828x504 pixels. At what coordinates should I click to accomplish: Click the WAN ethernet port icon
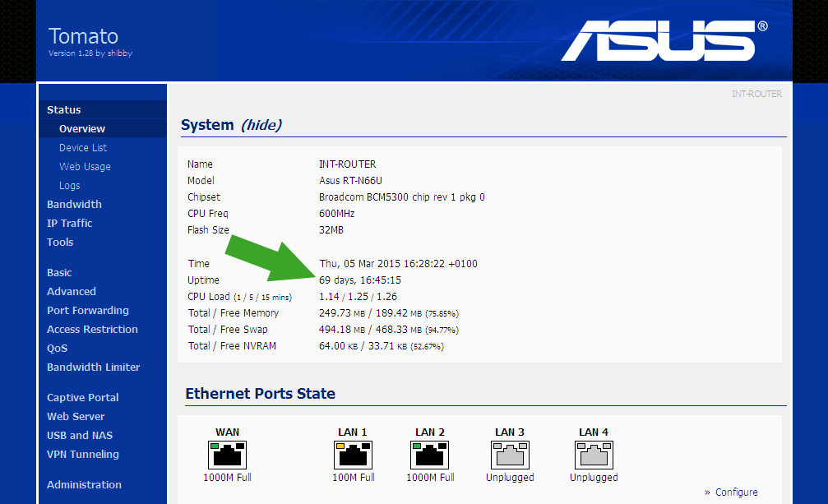coord(227,455)
